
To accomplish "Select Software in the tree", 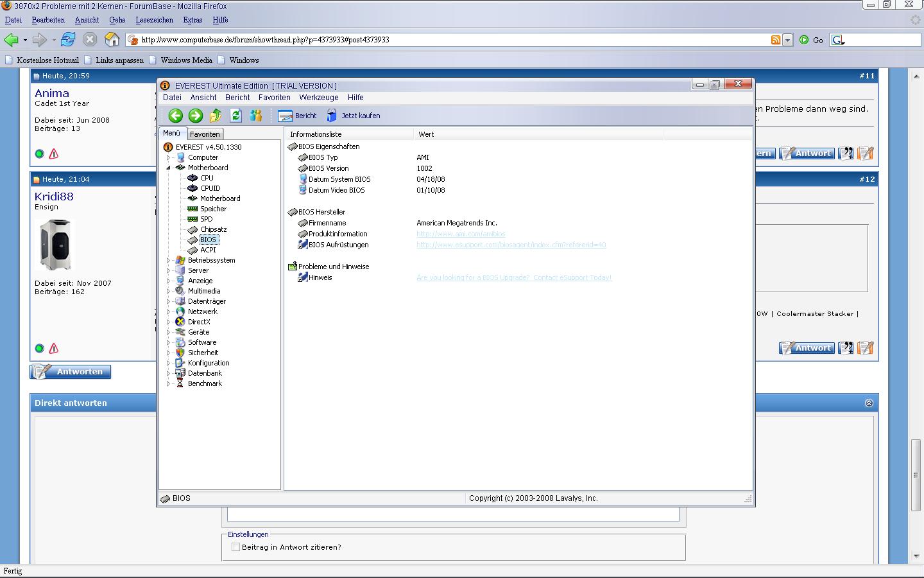I will click(202, 342).
